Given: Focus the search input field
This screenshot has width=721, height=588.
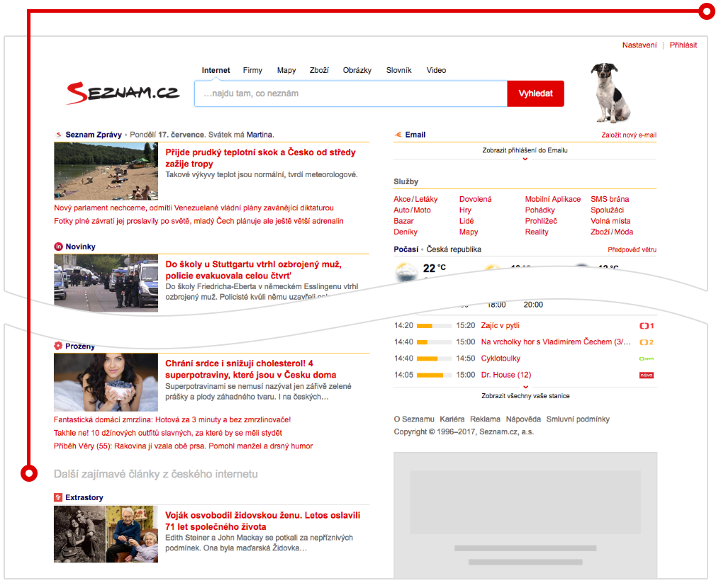Looking at the screenshot, I should click(351, 94).
